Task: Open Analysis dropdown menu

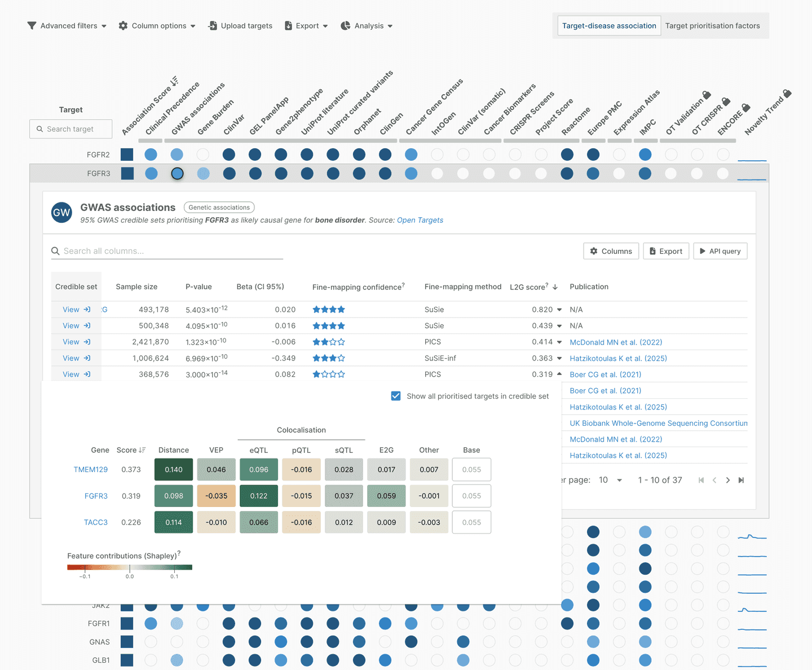Action: point(367,26)
